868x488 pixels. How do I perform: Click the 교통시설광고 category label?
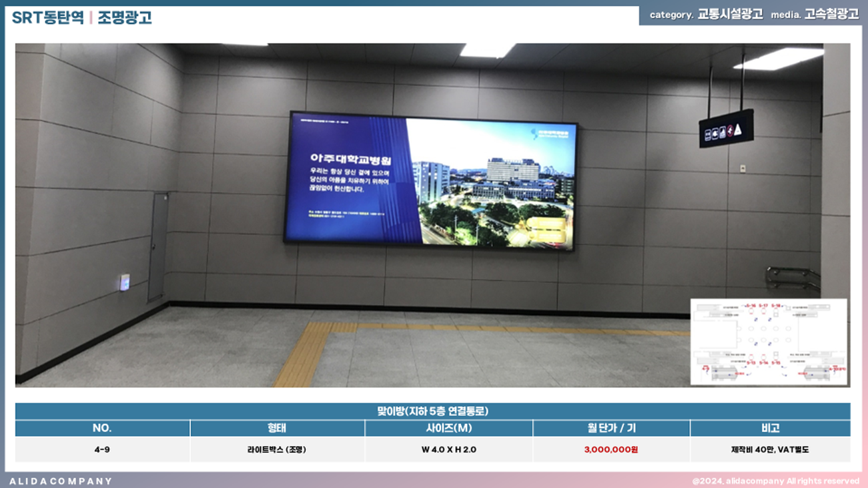click(730, 15)
